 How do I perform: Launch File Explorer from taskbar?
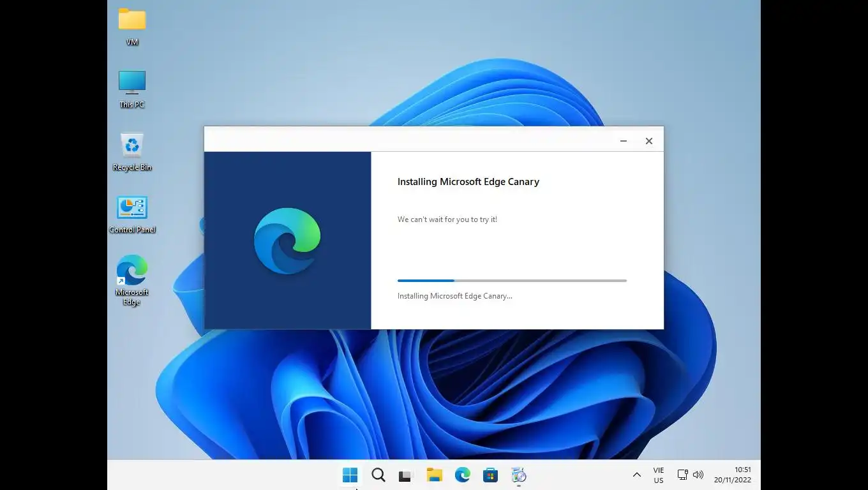[435, 475]
